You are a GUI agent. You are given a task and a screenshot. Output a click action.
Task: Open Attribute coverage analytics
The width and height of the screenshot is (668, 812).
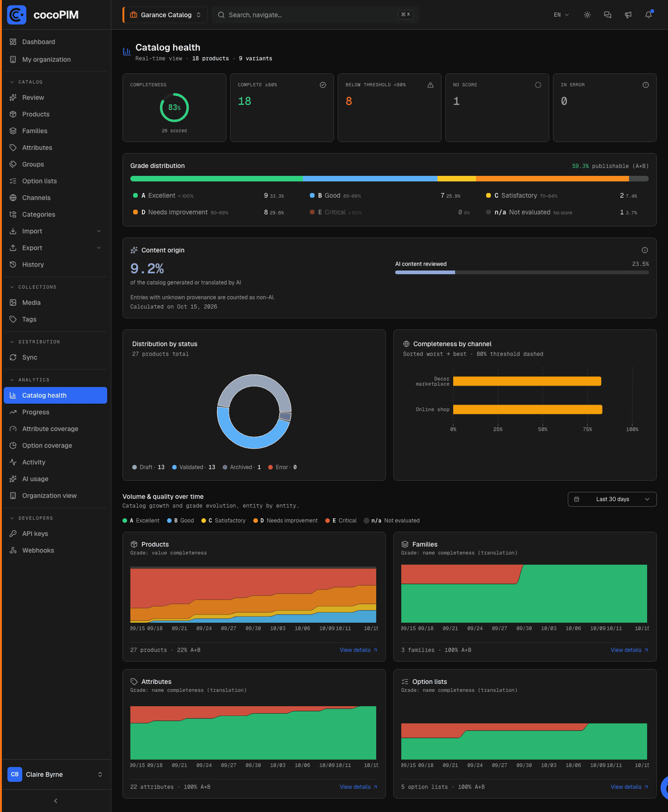click(x=55, y=429)
